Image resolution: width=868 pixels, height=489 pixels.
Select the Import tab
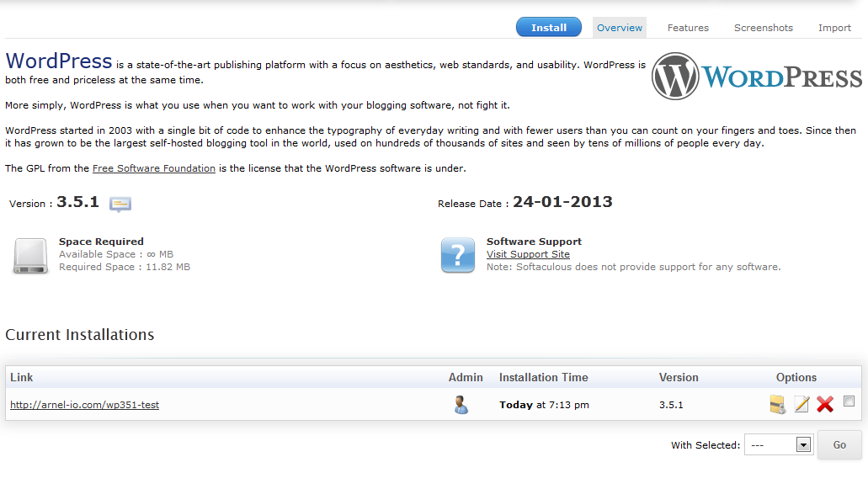834,28
